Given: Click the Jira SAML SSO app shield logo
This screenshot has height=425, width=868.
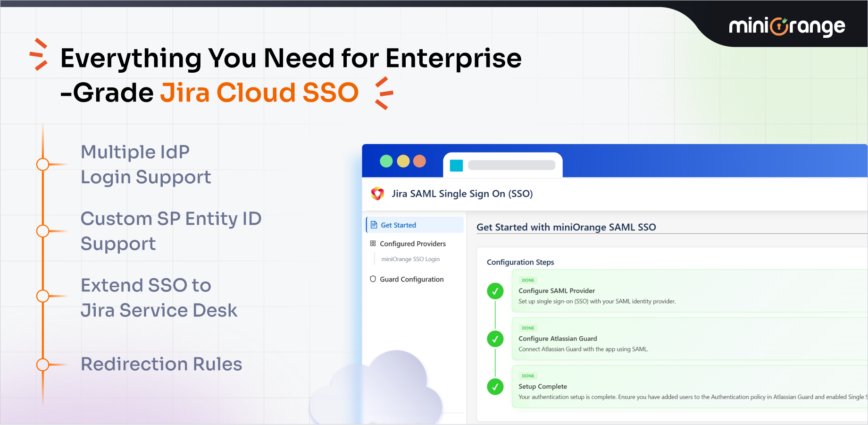Looking at the screenshot, I should coord(377,194).
